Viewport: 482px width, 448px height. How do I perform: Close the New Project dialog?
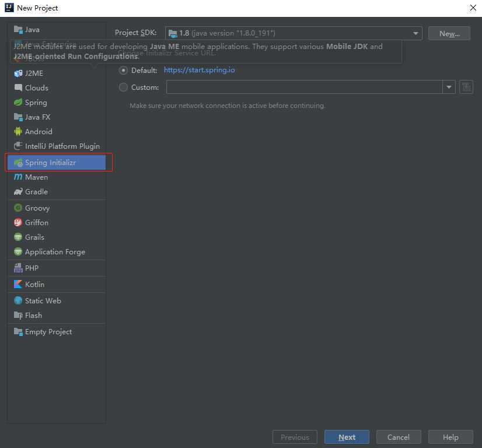tap(473, 8)
